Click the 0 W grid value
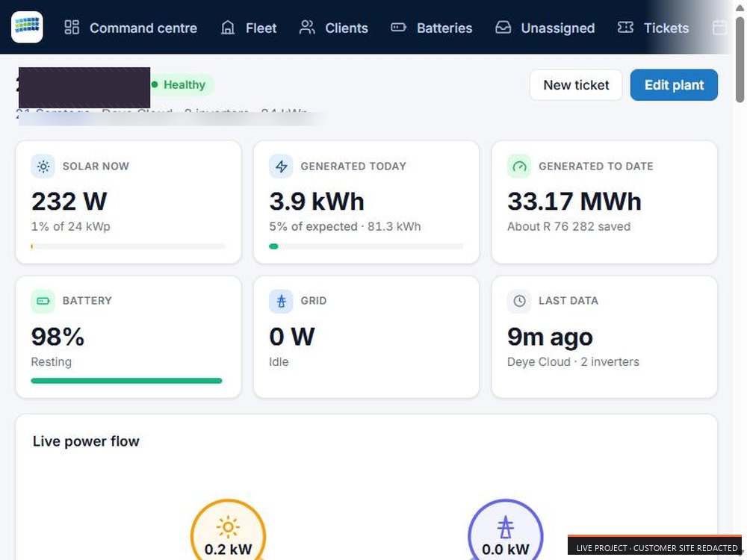The image size is (747, 560). point(292,337)
